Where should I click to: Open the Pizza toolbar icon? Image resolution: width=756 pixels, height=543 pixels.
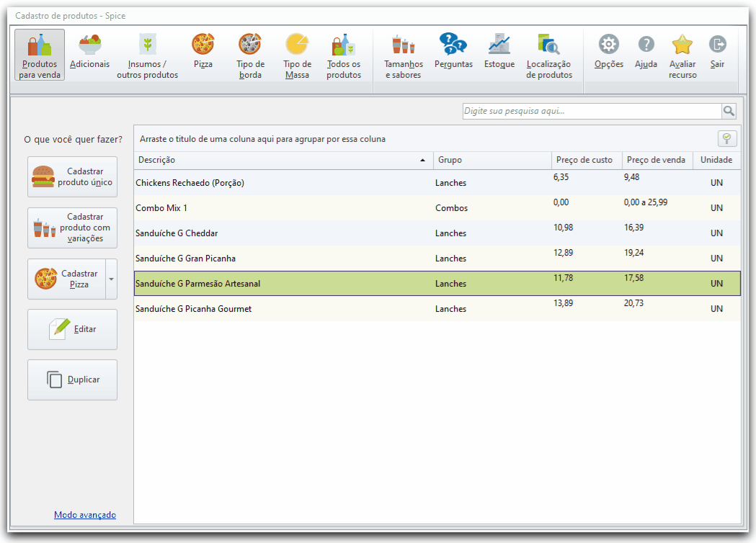tap(203, 45)
